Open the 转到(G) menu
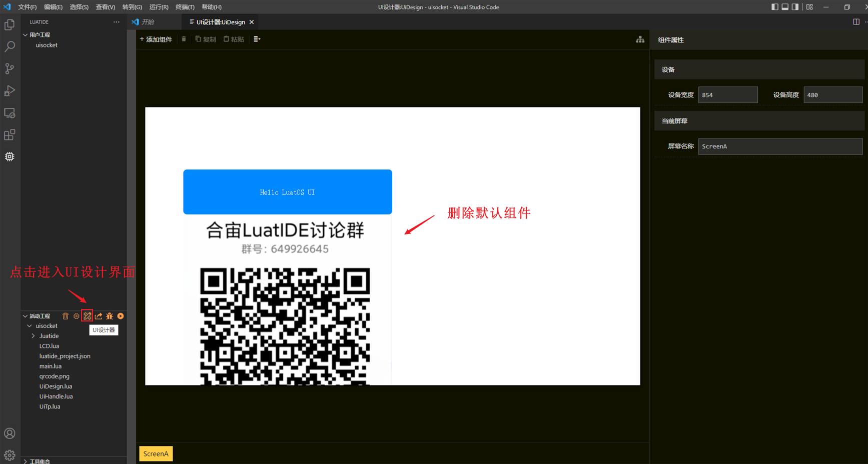The height and width of the screenshot is (464, 868). (x=132, y=7)
